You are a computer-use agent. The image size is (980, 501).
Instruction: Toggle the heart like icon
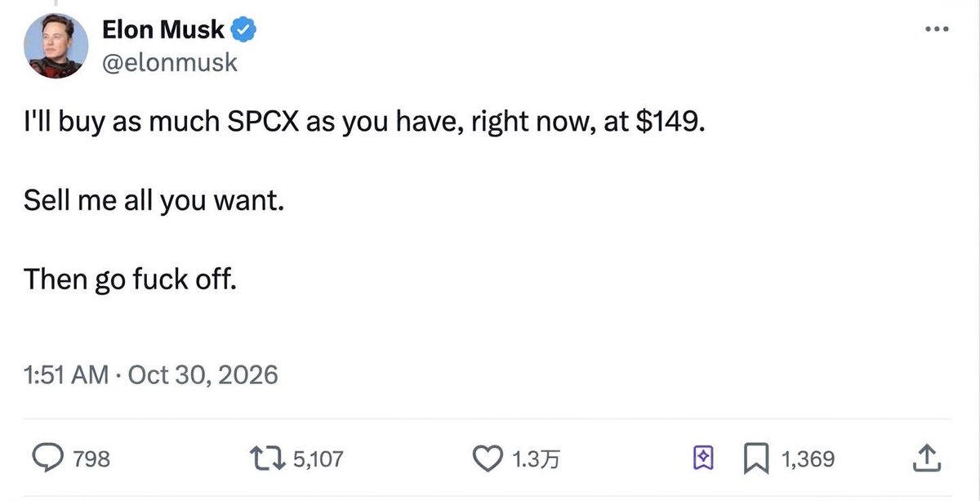click(x=488, y=459)
